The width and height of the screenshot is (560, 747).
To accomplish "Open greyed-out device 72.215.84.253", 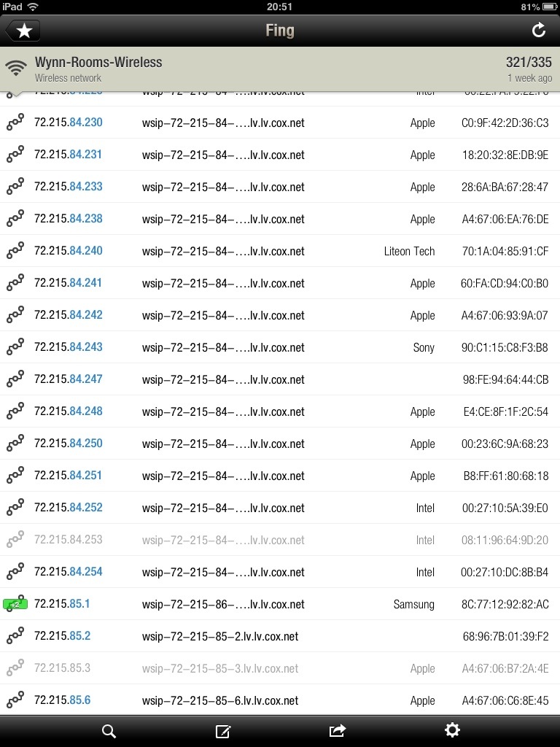I will pos(280,540).
